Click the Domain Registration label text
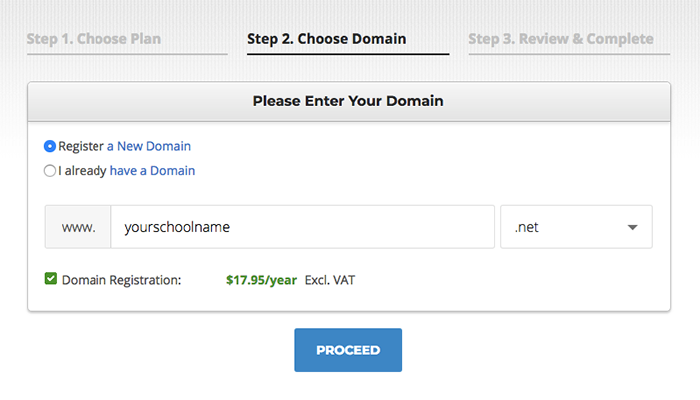The height and width of the screenshot is (400, 700). point(121,280)
